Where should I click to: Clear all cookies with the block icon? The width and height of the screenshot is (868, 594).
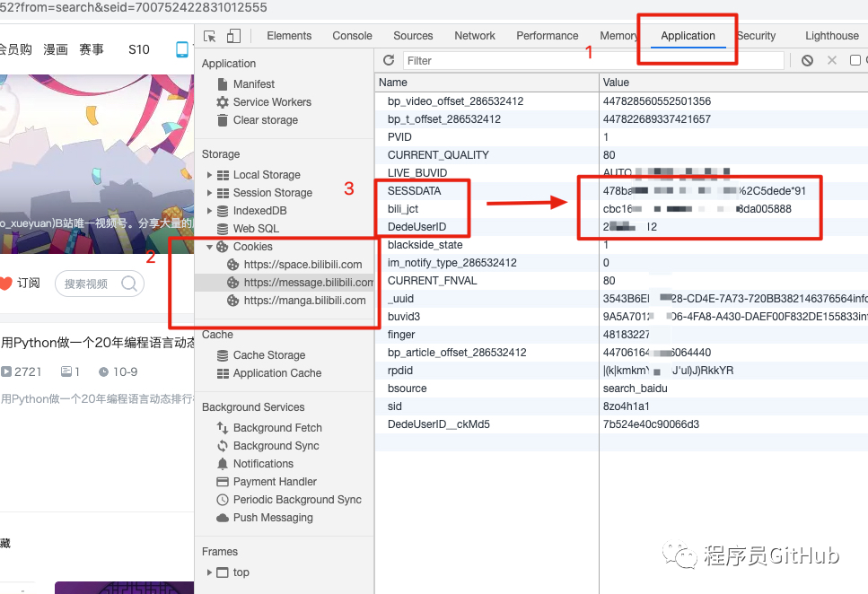pos(807,60)
